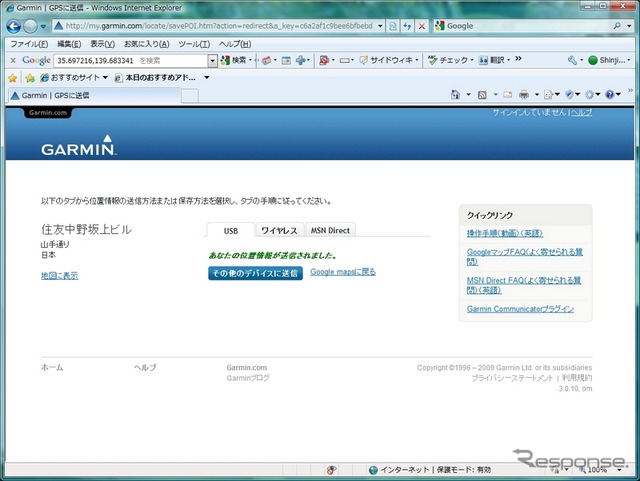Open the ファイル(F) menu

(x=29, y=44)
